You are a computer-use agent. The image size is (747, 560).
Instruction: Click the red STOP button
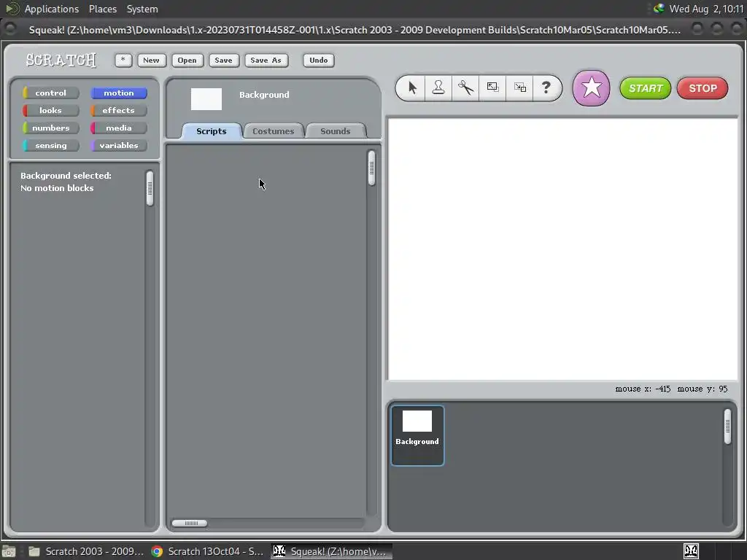[x=703, y=88]
